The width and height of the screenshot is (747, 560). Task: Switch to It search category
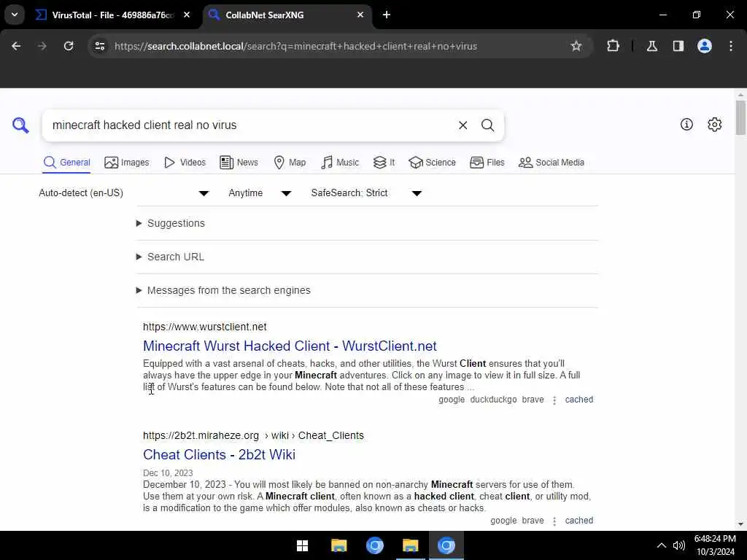pos(384,163)
